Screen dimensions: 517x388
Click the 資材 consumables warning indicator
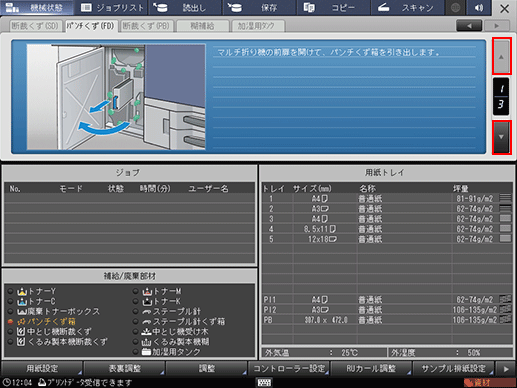(x=489, y=383)
